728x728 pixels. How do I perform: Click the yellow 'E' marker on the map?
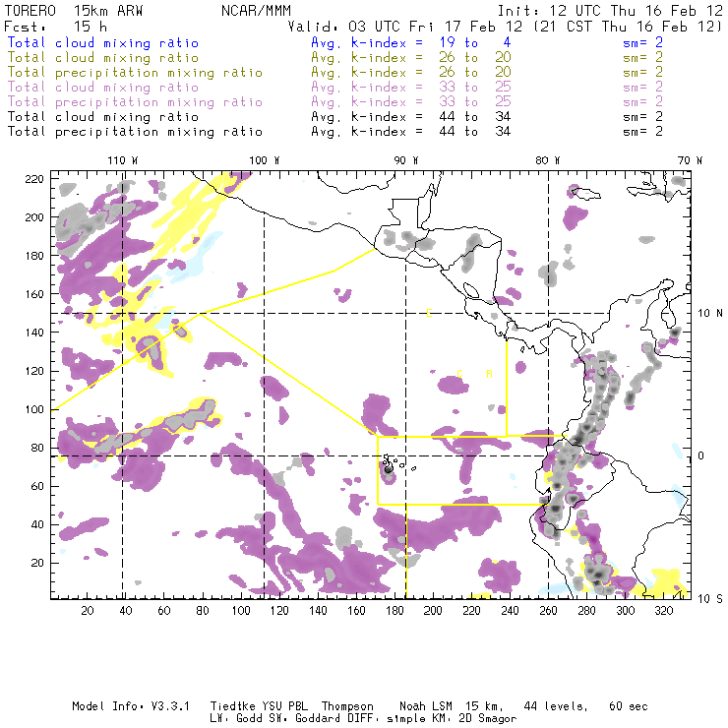pyautogui.click(x=429, y=313)
